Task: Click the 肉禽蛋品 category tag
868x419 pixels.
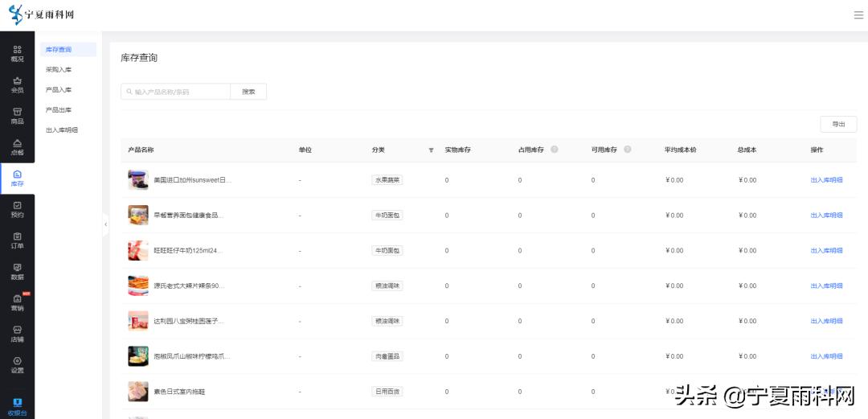Action: click(x=387, y=356)
